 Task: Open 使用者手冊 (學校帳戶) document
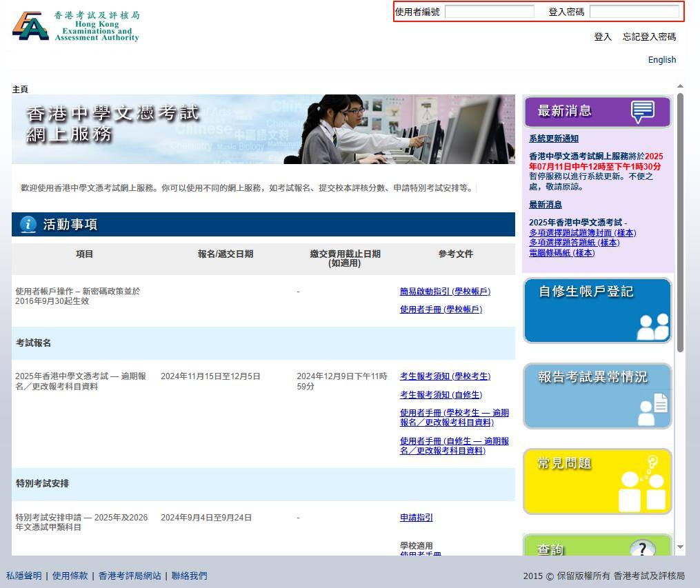pos(441,310)
